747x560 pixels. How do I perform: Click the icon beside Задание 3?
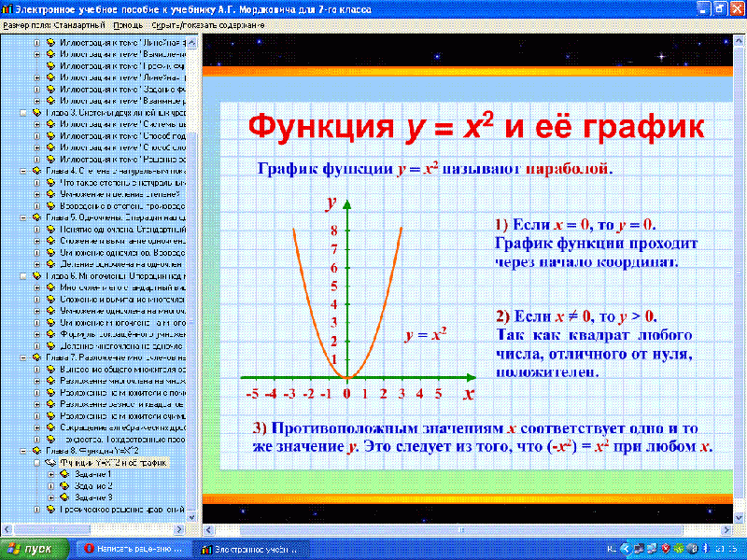[64, 498]
